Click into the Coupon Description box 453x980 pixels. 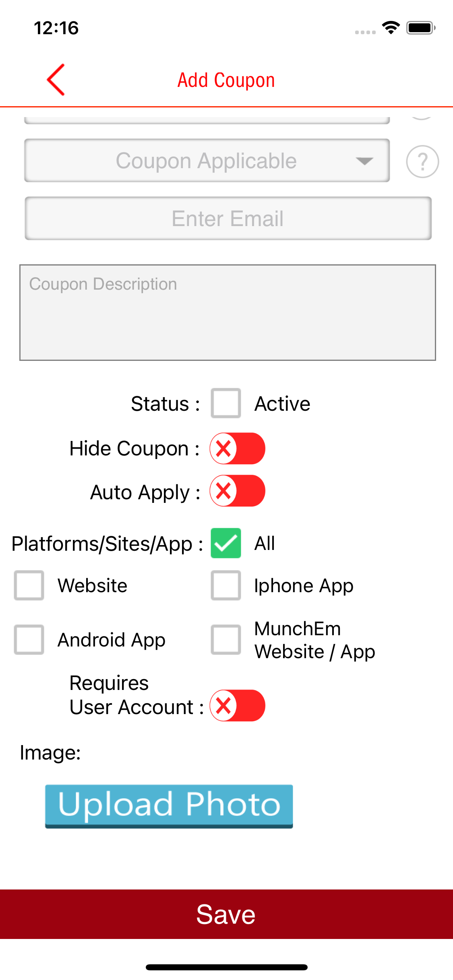click(x=228, y=313)
